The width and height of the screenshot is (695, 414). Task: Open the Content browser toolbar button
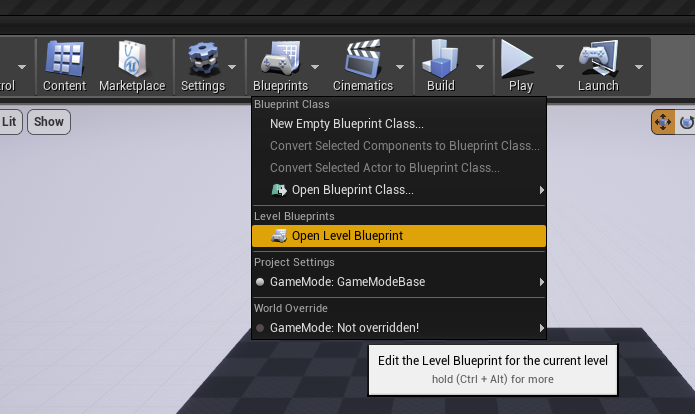[x=64, y=66]
